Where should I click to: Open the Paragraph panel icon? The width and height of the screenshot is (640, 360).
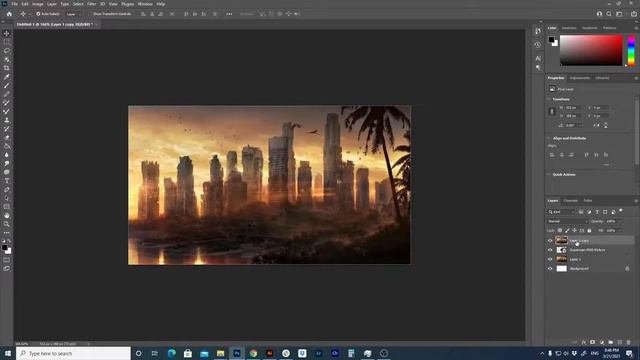click(538, 67)
